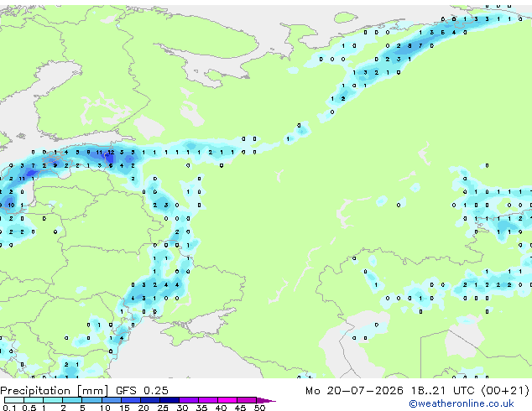Click the 35–40 mm legend color swatch
Image resolution: width=532 pixels, height=411 pixels.
208,400
